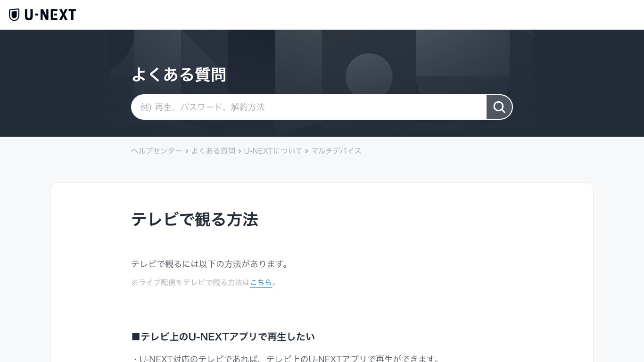
Task: Open the ヘルプセンター breadcrumb link
Action: coord(157,151)
